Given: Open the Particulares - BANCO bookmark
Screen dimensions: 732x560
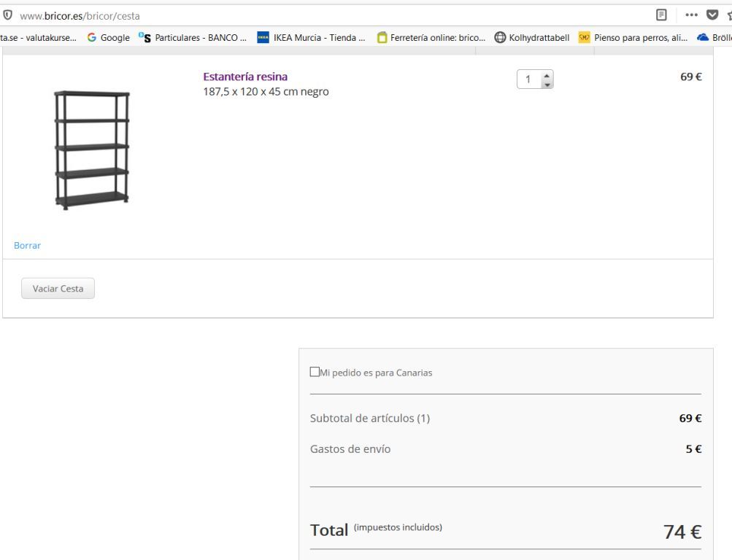Looking at the screenshot, I should pyautogui.click(x=193, y=38).
